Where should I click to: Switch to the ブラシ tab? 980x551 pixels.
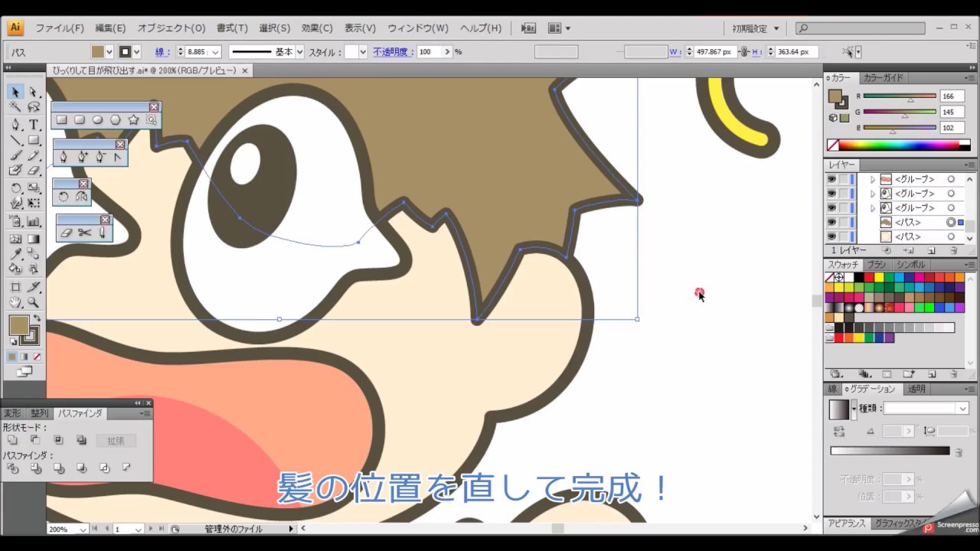[x=876, y=265]
